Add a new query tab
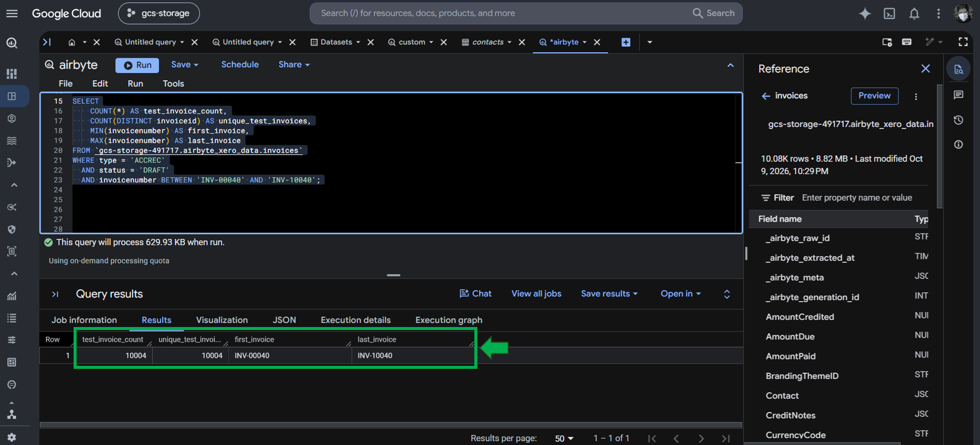 point(626,42)
